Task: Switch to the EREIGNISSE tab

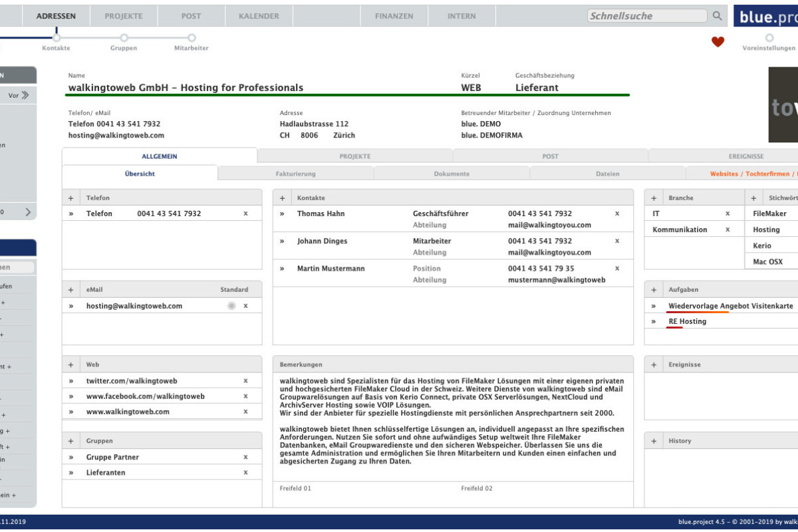Action: tap(724, 156)
